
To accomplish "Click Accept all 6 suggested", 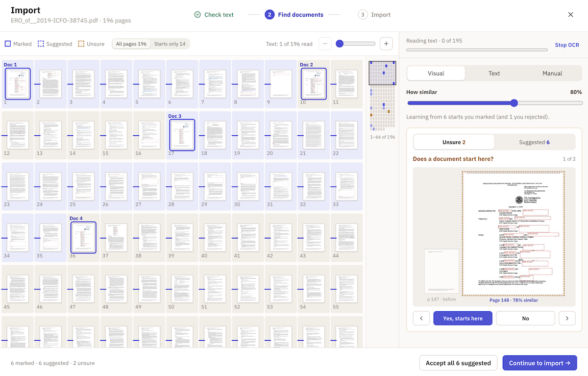I will [458, 363].
